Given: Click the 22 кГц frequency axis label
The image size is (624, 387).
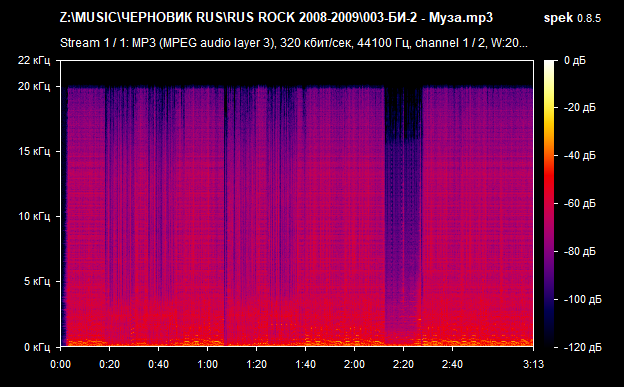Looking at the screenshot, I should (34, 61).
